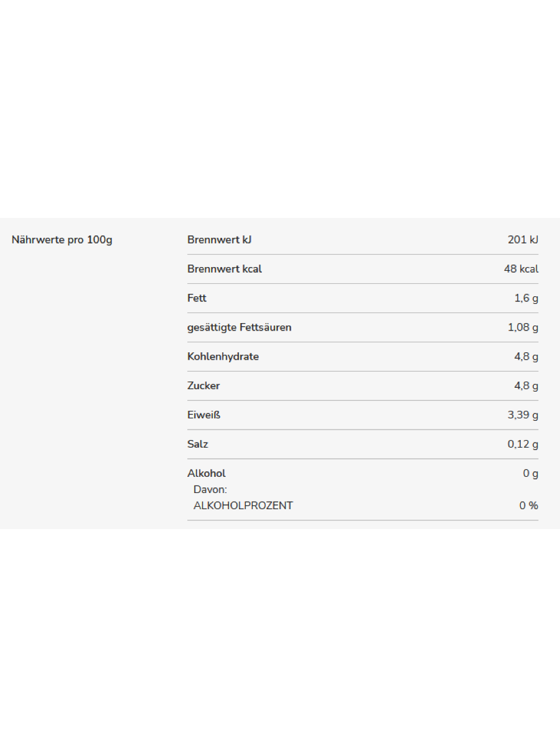Select the 4,8 g value for Zucker
The height and width of the screenshot is (747, 560).
tap(526, 386)
